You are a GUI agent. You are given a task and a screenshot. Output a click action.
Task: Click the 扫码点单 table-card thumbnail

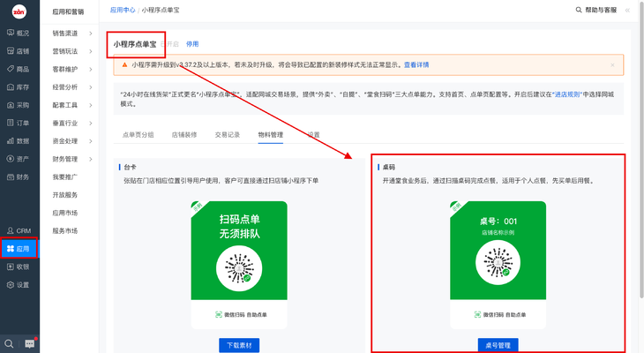[x=239, y=265]
